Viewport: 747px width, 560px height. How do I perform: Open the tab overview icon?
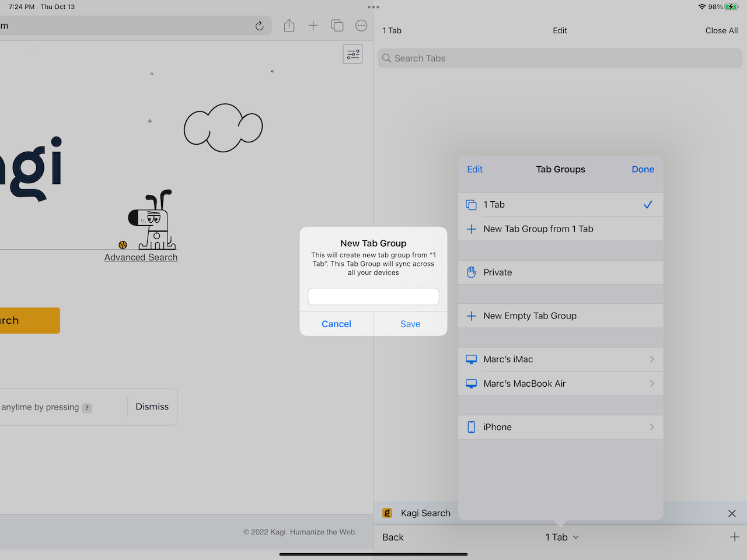(x=337, y=25)
